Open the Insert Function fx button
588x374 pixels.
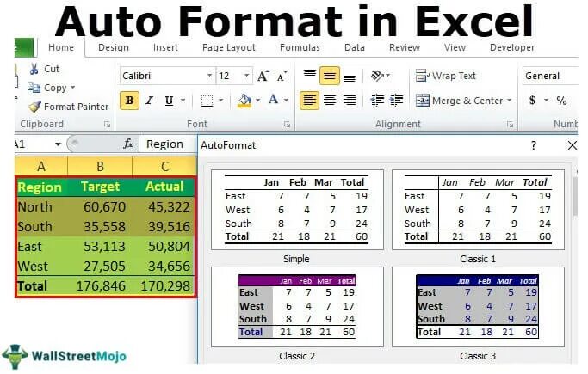click(x=128, y=144)
